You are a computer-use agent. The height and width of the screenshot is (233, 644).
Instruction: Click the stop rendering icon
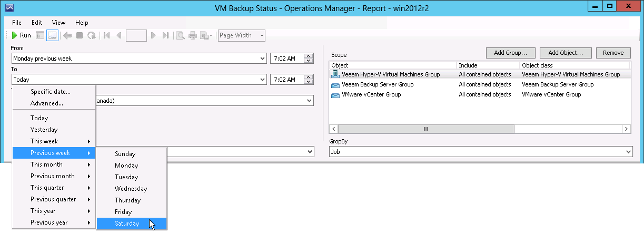tap(80, 35)
